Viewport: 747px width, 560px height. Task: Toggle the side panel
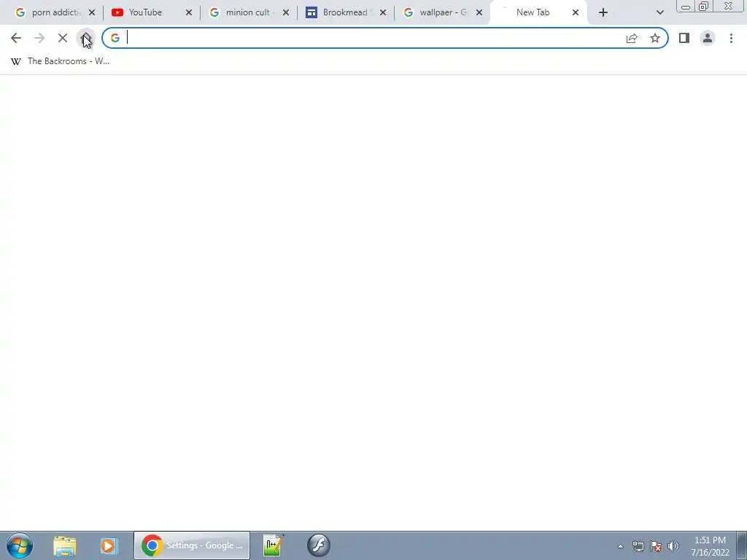point(684,38)
